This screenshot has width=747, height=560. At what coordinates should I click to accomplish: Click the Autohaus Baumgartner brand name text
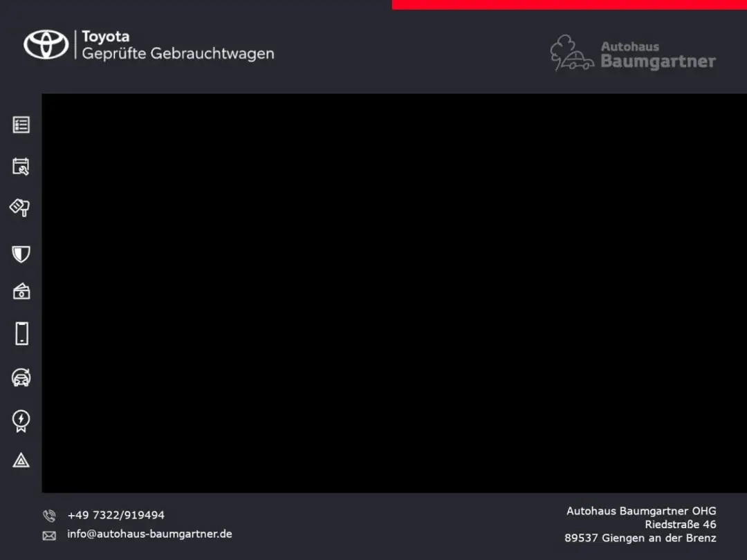pos(657,55)
